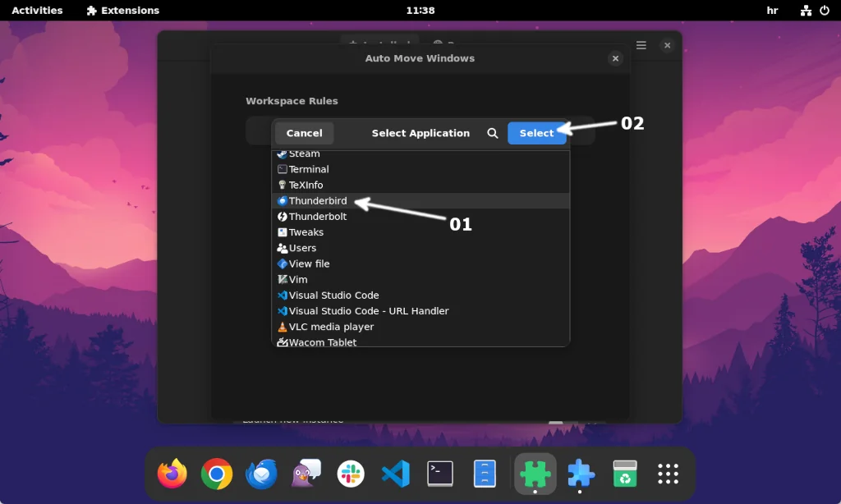Open the Activities overview
Image resolution: width=841 pixels, height=504 pixels.
[x=37, y=10]
